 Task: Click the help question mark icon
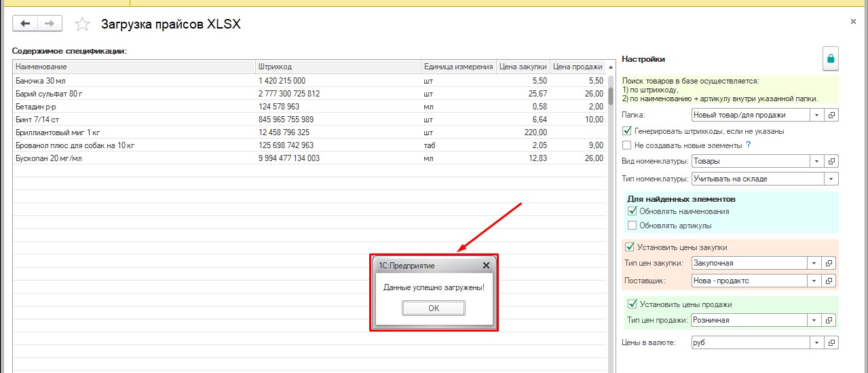coord(749,145)
